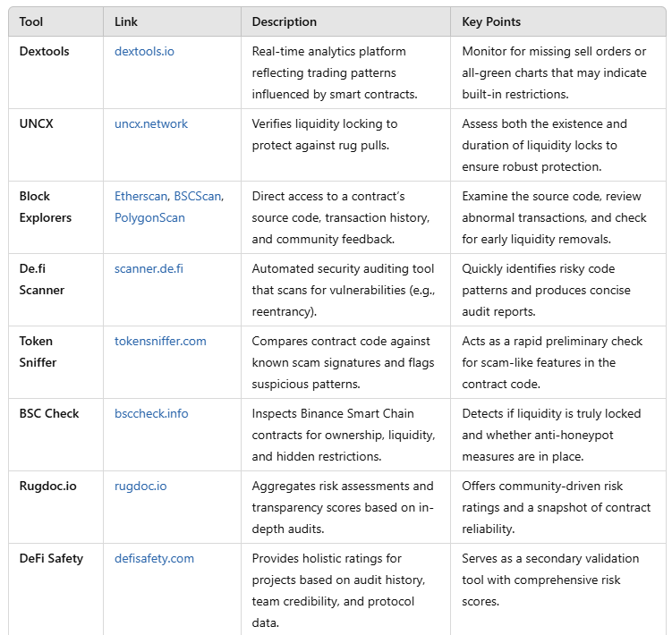The height and width of the screenshot is (635, 672).
Task: Follow the Etherscan link
Action: [x=140, y=196]
